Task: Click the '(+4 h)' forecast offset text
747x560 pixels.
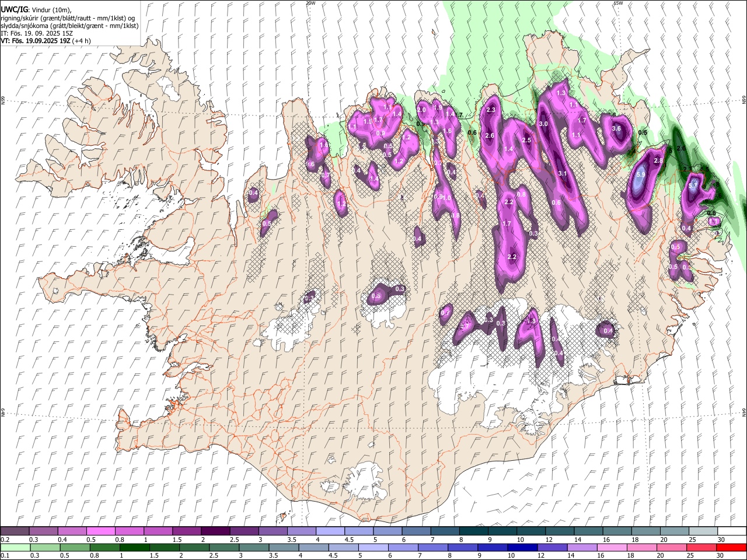Action: coord(82,41)
